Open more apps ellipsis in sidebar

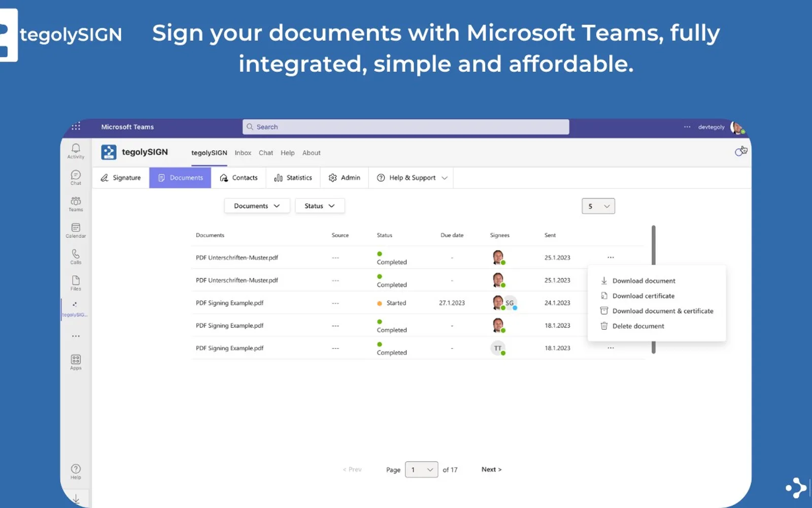coord(76,336)
